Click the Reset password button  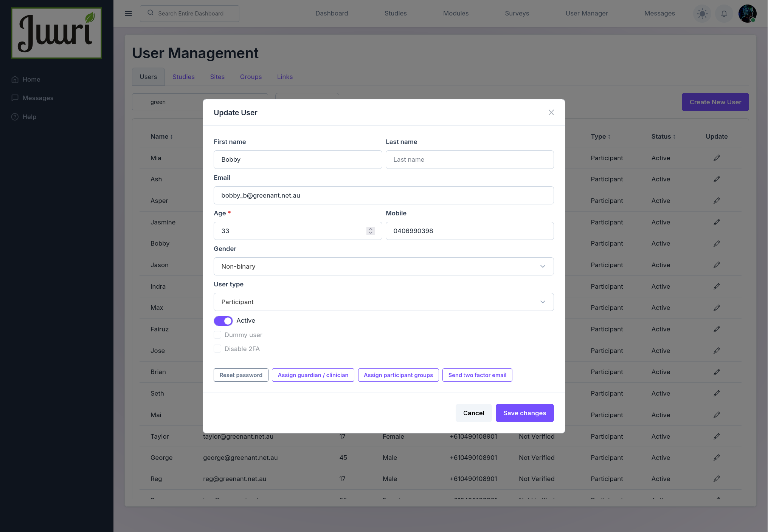(241, 375)
